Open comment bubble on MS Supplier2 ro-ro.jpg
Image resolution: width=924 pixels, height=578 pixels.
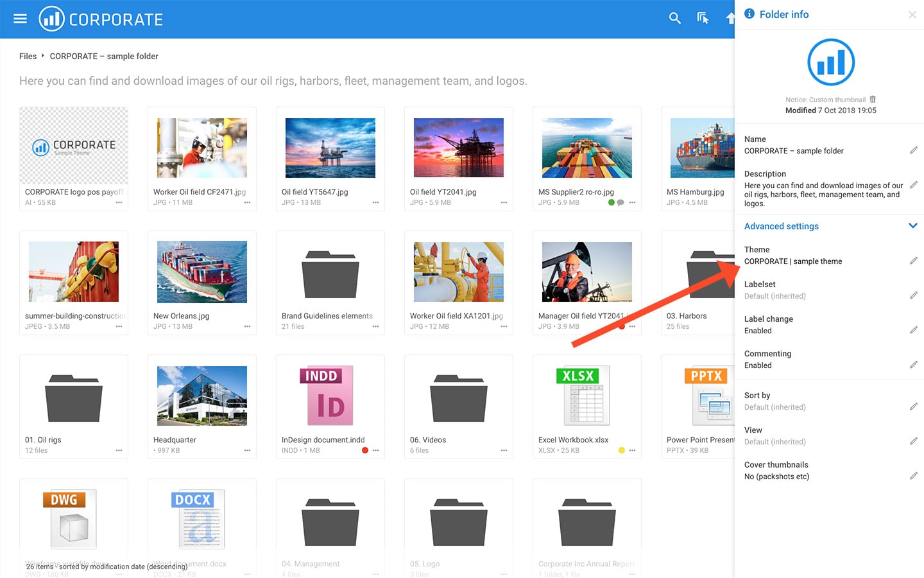pos(620,202)
